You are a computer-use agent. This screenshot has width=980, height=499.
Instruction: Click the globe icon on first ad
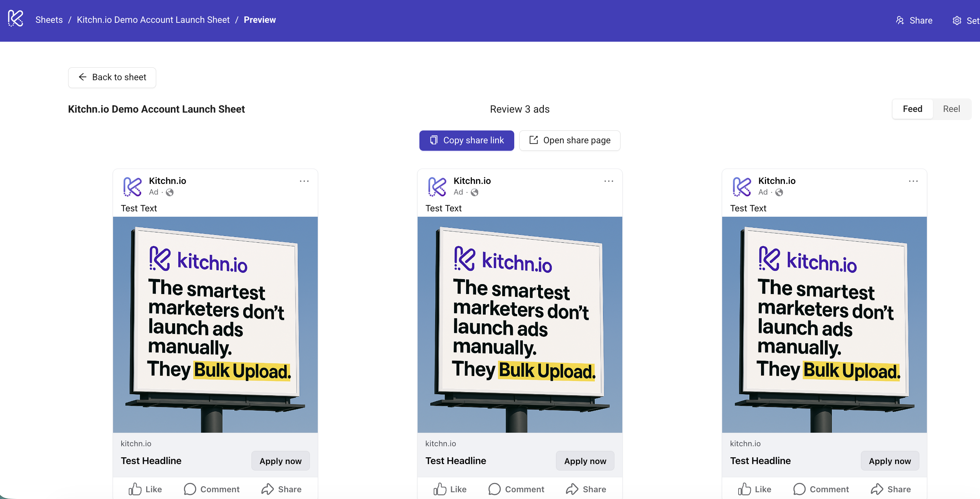170,192
